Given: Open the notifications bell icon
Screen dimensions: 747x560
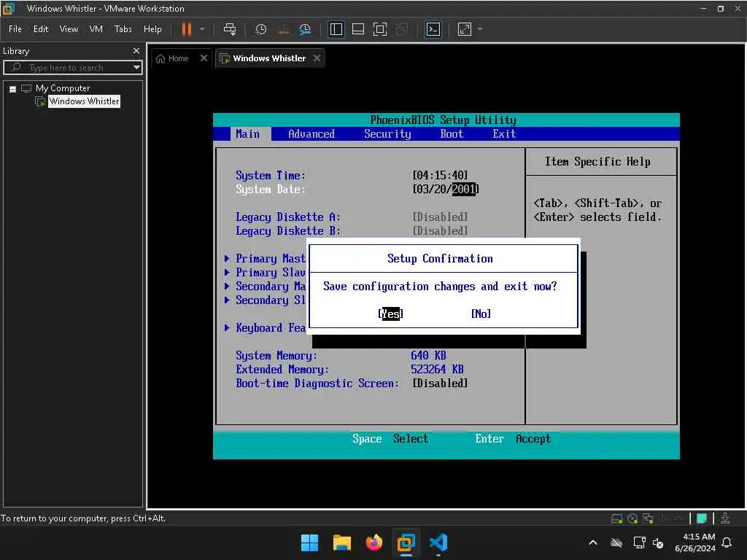Looking at the screenshot, I should point(727,542).
